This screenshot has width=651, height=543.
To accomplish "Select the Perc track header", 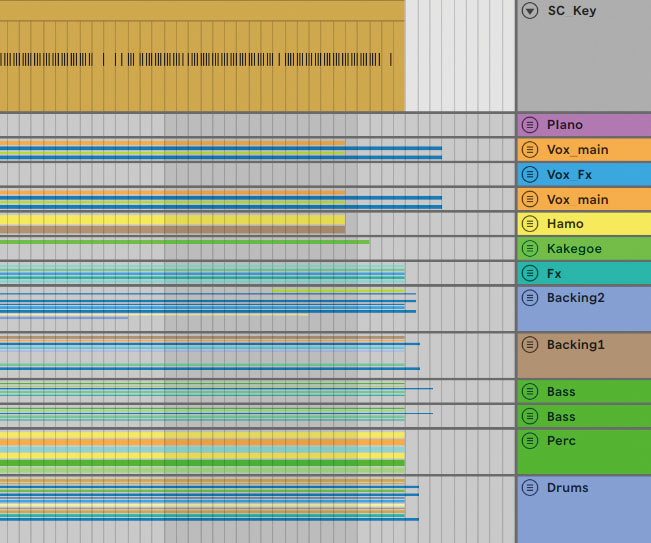I will [x=584, y=452].
